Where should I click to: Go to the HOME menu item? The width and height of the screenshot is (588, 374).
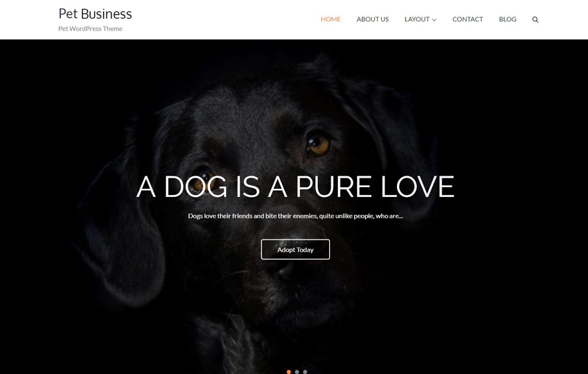[331, 19]
